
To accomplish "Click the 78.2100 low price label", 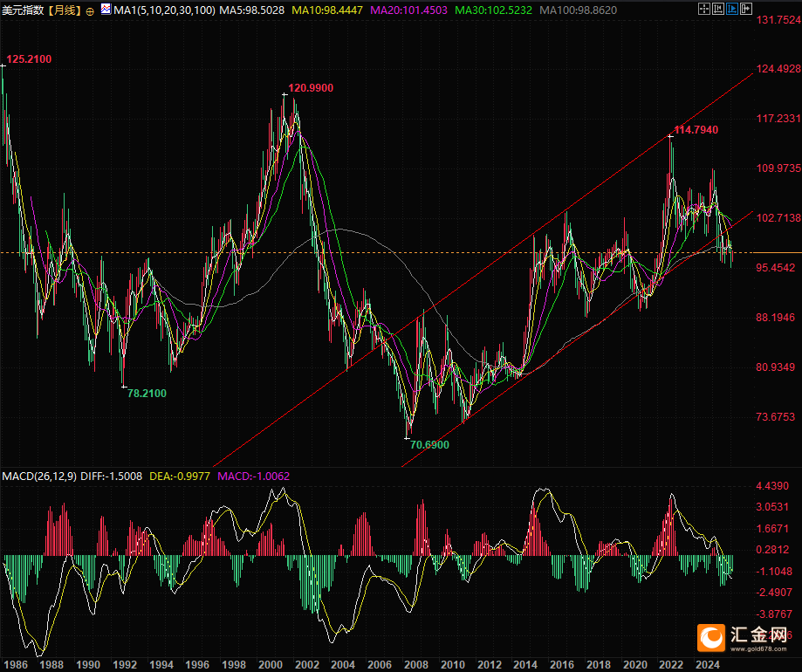I will (147, 393).
